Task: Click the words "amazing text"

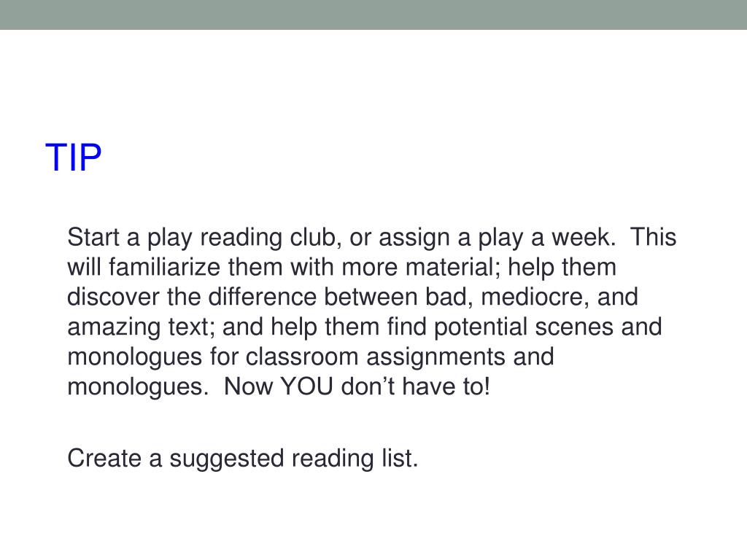Action: click(138, 327)
